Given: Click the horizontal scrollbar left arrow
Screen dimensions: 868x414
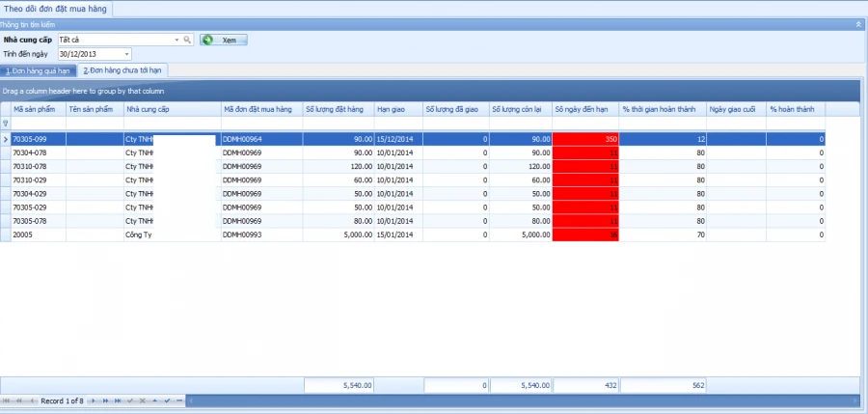Looking at the screenshot, I should pos(191,400).
